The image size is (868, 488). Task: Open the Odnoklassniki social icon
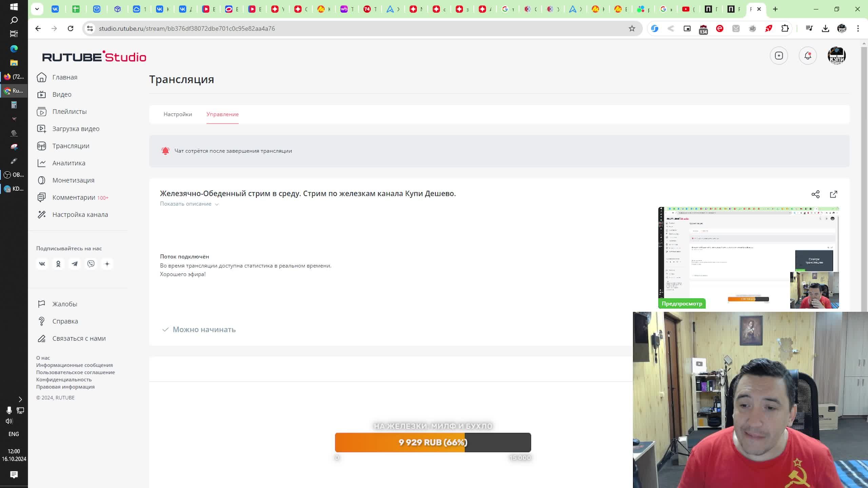point(58,264)
